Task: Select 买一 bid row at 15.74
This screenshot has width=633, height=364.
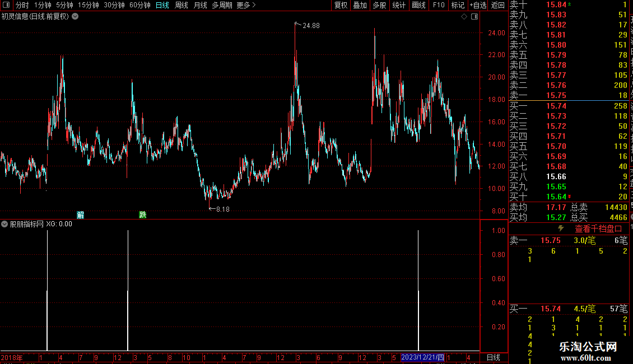Action: tap(569, 106)
